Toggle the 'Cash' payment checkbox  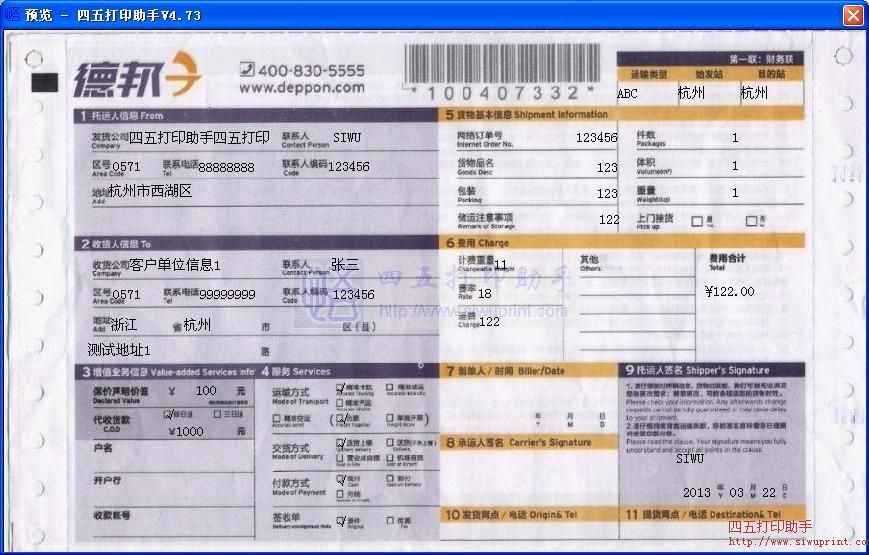pyautogui.click(x=340, y=479)
